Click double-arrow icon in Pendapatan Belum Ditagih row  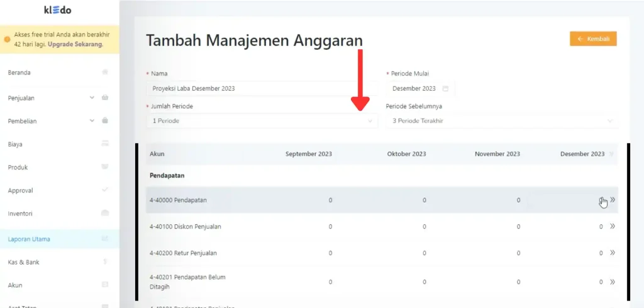tap(613, 282)
